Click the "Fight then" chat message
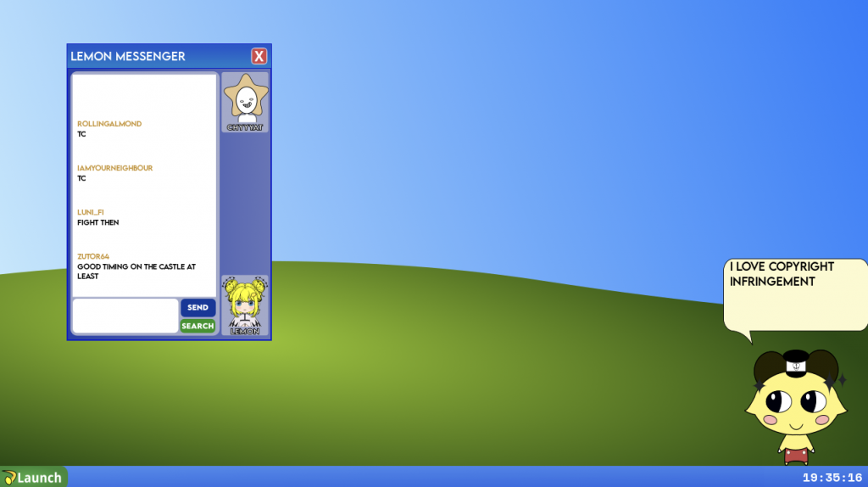 [x=98, y=222]
